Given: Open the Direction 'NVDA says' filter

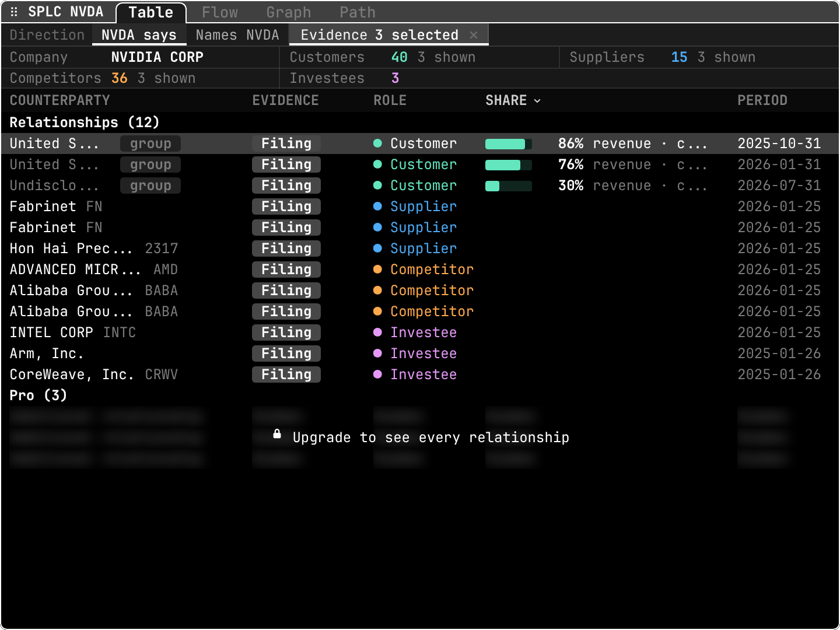Looking at the screenshot, I should click(139, 35).
